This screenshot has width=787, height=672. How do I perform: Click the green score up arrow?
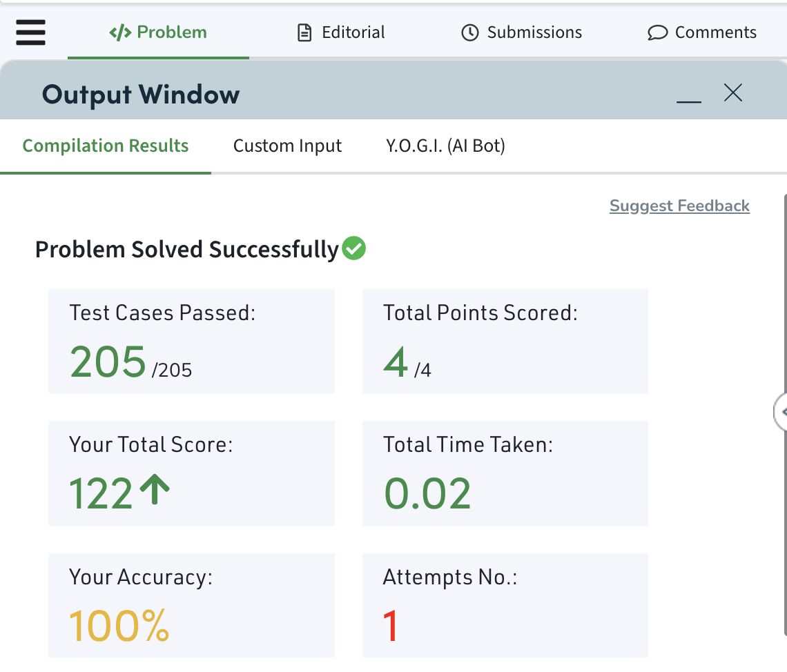155,489
